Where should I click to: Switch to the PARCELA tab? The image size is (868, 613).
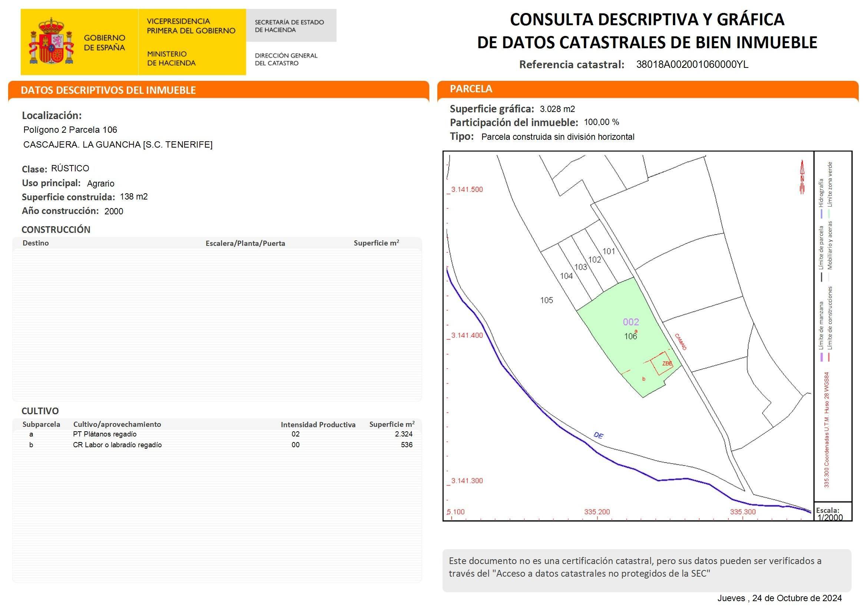(x=470, y=89)
